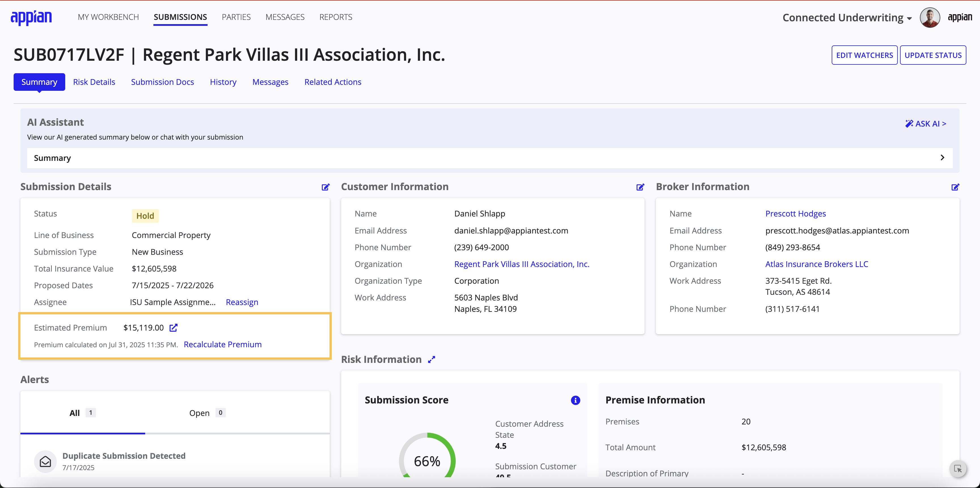Click the appian logo beside avatar

[960, 18]
